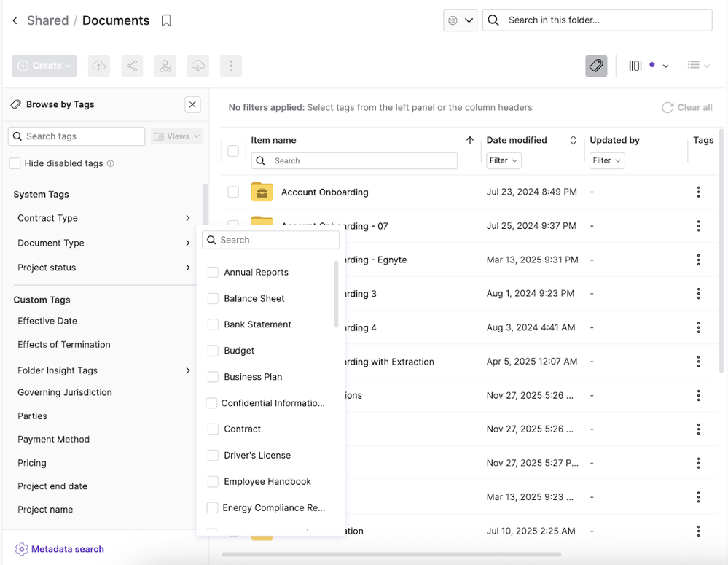Tick the Driver's License checkbox

click(x=213, y=455)
